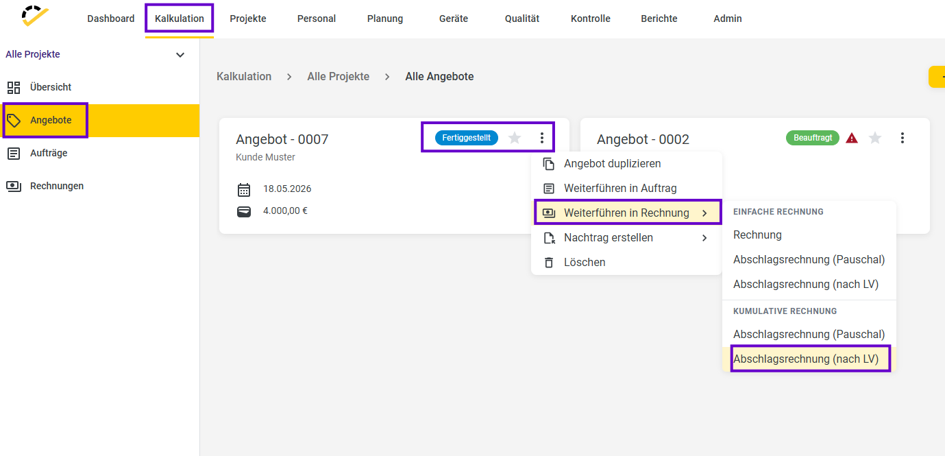The width and height of the screenshot is (945, 456).
Task: Click the trash icon next to Löschen
Action: point(548,263)
